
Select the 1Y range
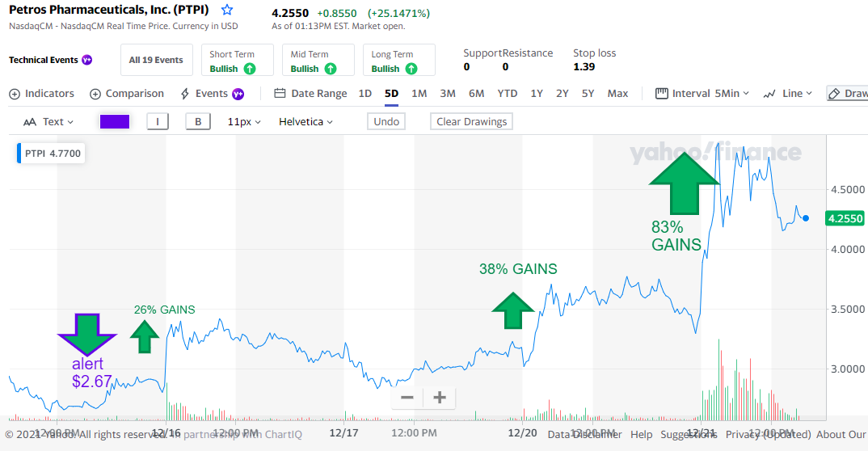click(x=537, y=94)
